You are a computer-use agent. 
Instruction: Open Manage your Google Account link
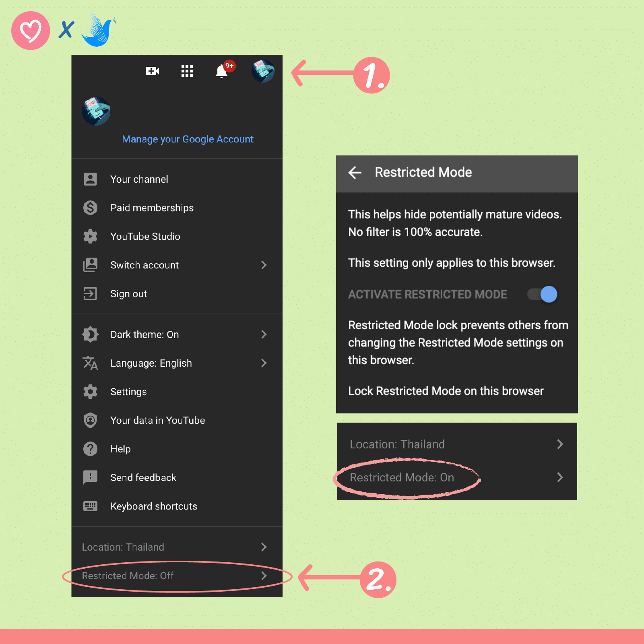[188, 139]
